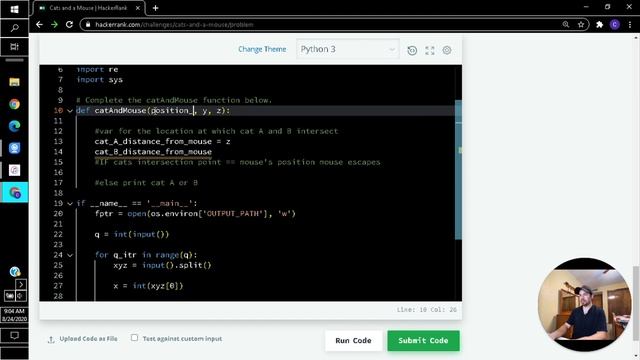Click line 25 xyz = input().split()

pyautogui.click(x=162, y=265)
